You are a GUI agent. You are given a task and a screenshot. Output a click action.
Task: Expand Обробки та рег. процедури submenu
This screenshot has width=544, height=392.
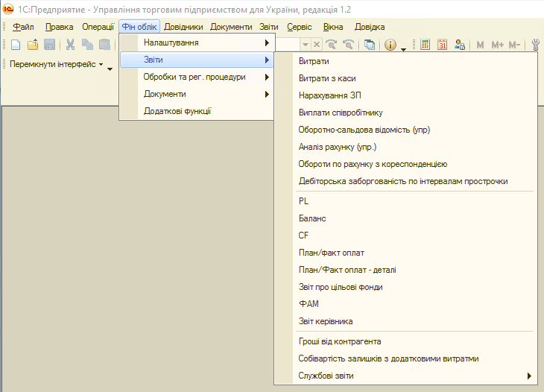pos(197,77)
